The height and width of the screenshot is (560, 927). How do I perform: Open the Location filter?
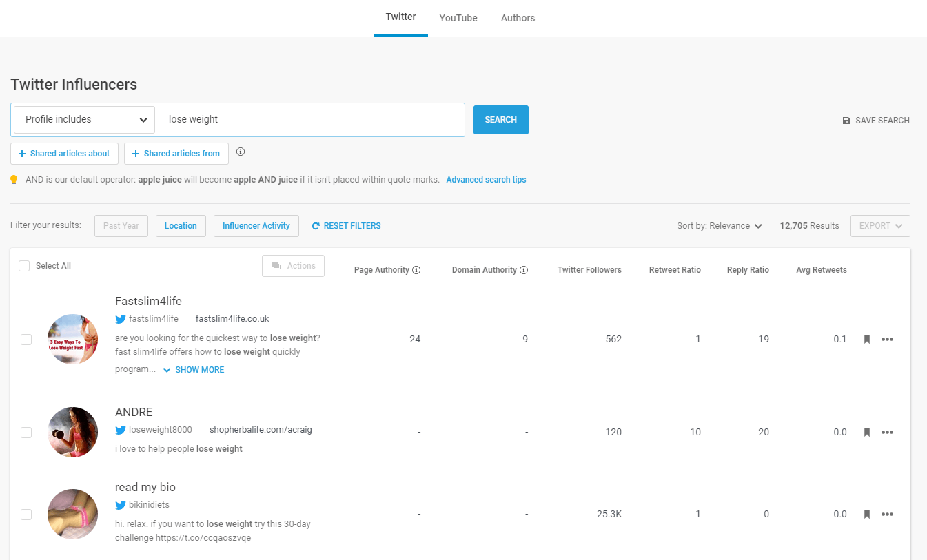[181, 226]
